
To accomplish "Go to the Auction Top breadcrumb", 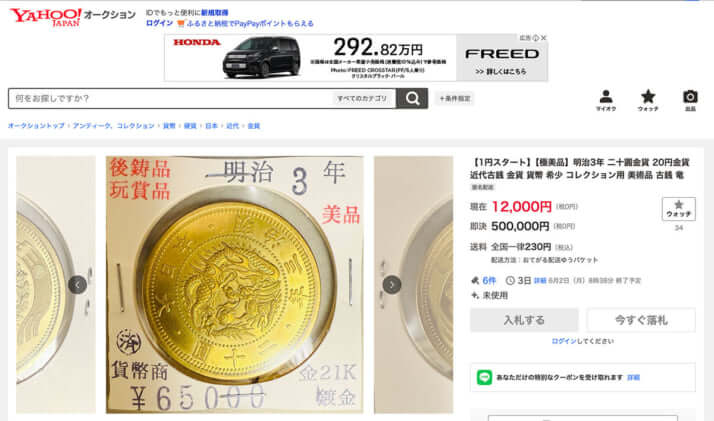I will pyautogui.click(x=36, y=126).
